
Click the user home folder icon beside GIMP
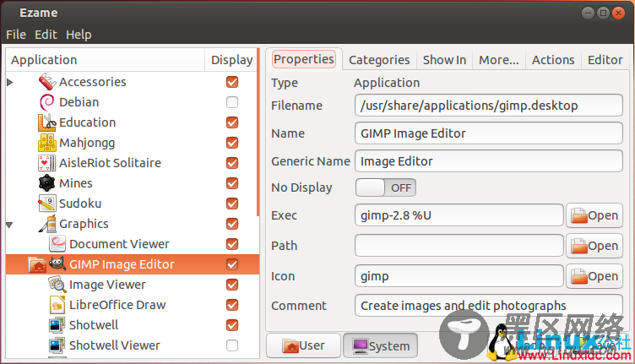tap(37, 264)
